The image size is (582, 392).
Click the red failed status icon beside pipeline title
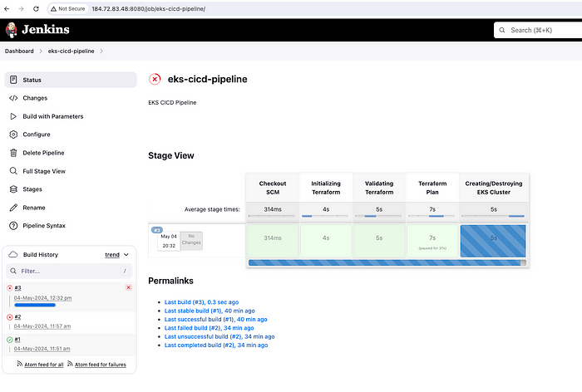[x=155, y=79]
